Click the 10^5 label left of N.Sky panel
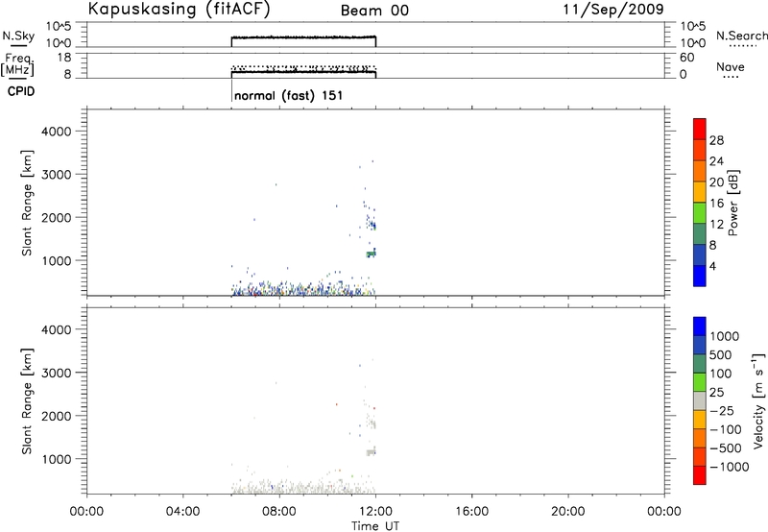768x532 pixels. coord(59,27)
